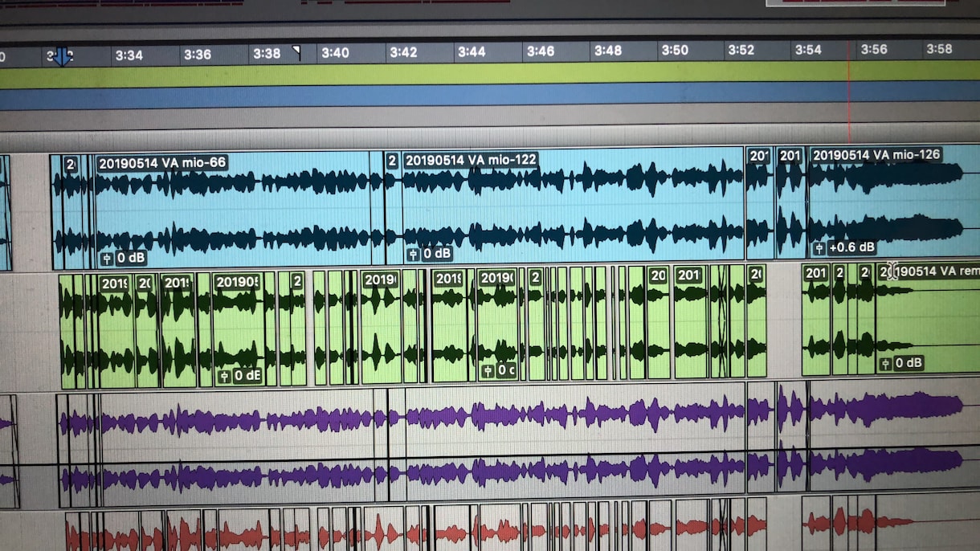980x551 pixels.
Task: Click the 3:44 time label on the ruler
Action: pyautogui.click(x=472, y=52)
